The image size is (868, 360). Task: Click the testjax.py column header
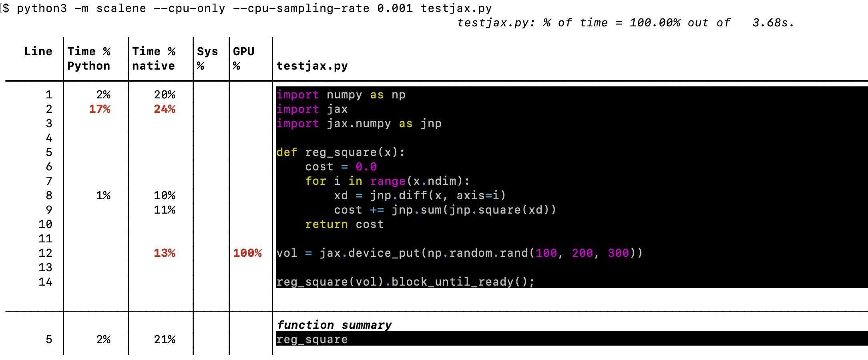pyautogui.click(x=312, y=66)
